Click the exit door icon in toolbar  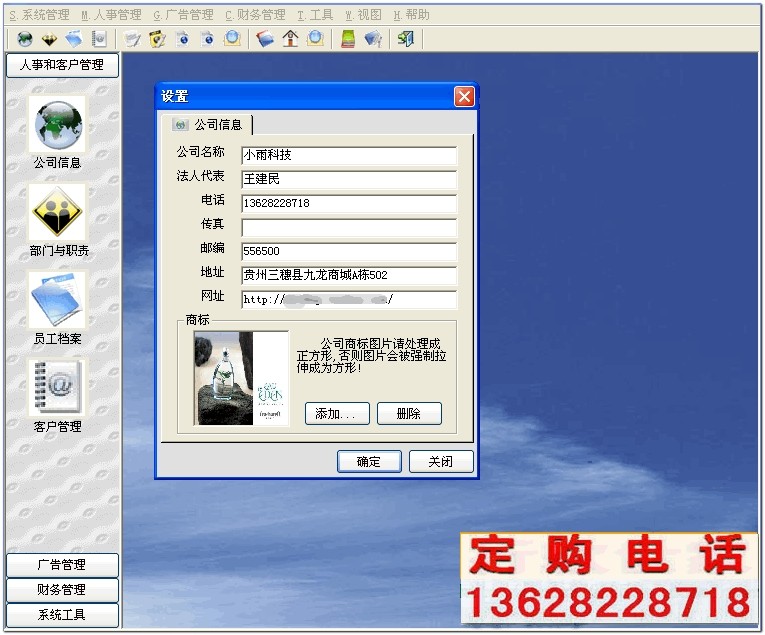click(405, 39)
